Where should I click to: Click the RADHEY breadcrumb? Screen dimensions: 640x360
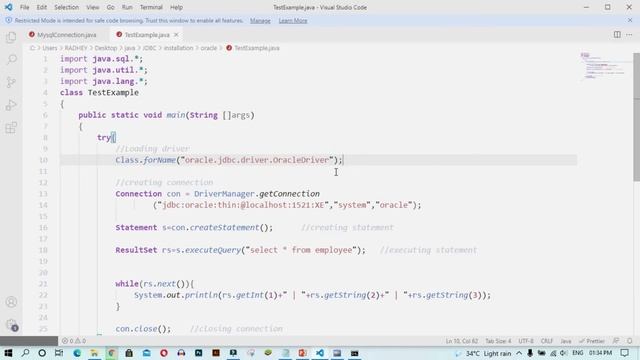(x=76, y=48)
